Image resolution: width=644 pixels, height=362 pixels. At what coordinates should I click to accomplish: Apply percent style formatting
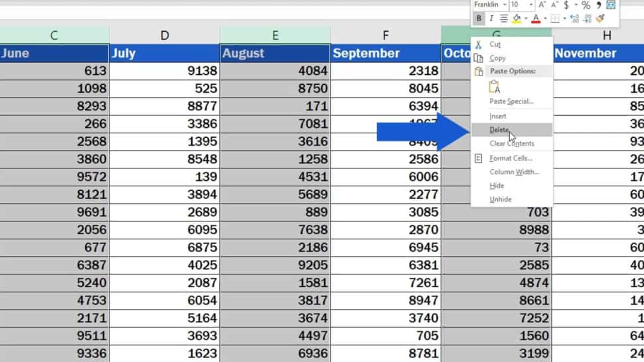point(586,5)
